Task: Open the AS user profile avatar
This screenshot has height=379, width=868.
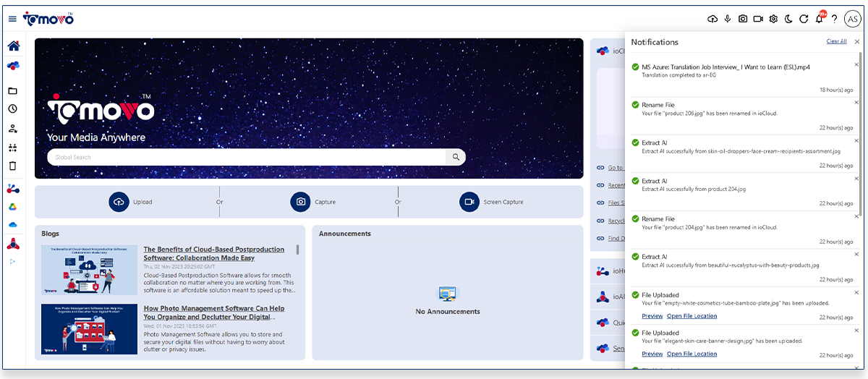Action: [852, 19]
